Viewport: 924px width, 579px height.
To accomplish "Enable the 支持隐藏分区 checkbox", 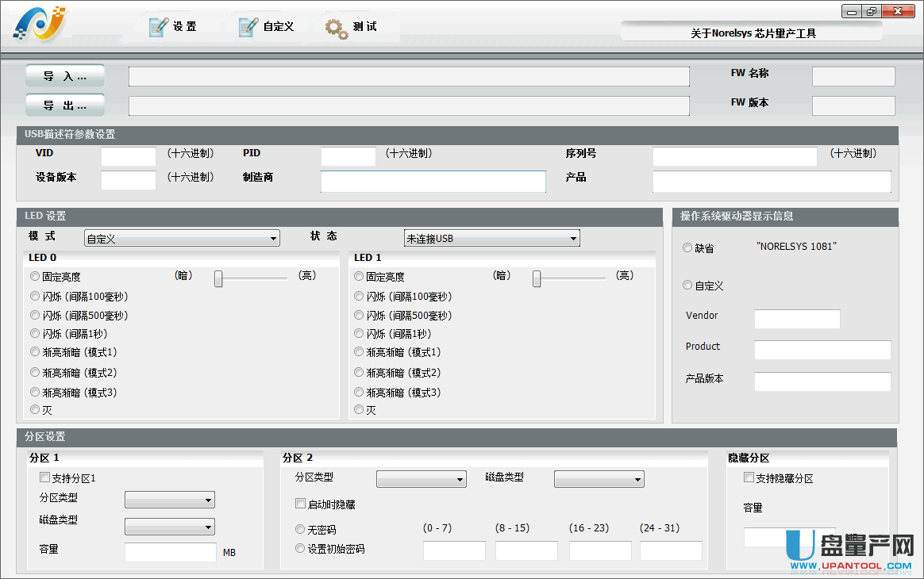I will [749, 476].
